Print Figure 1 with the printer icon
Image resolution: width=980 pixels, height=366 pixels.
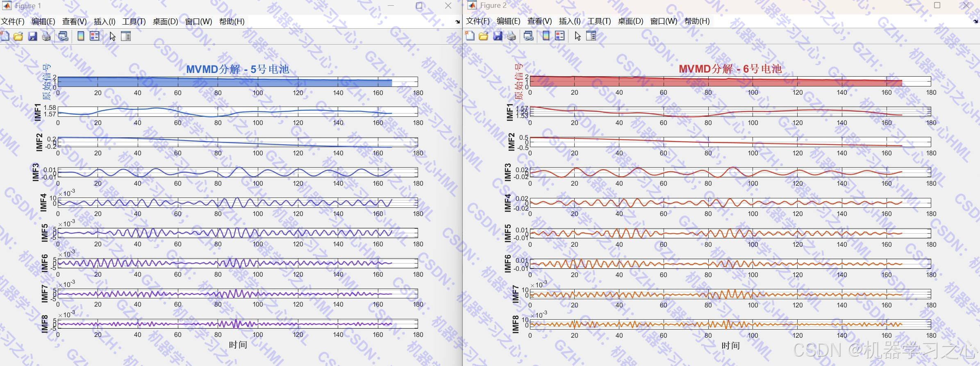click(46, 36)
